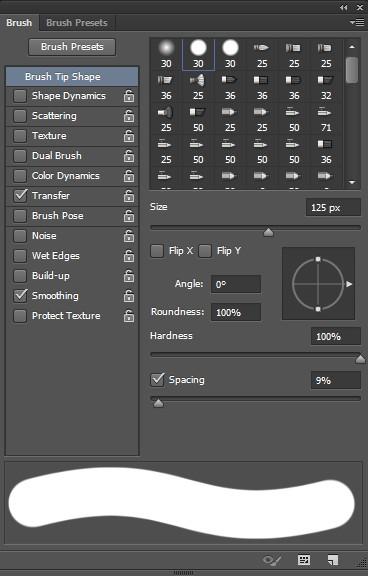Open the Shape Dynamics settings label

tap(69, 96)
